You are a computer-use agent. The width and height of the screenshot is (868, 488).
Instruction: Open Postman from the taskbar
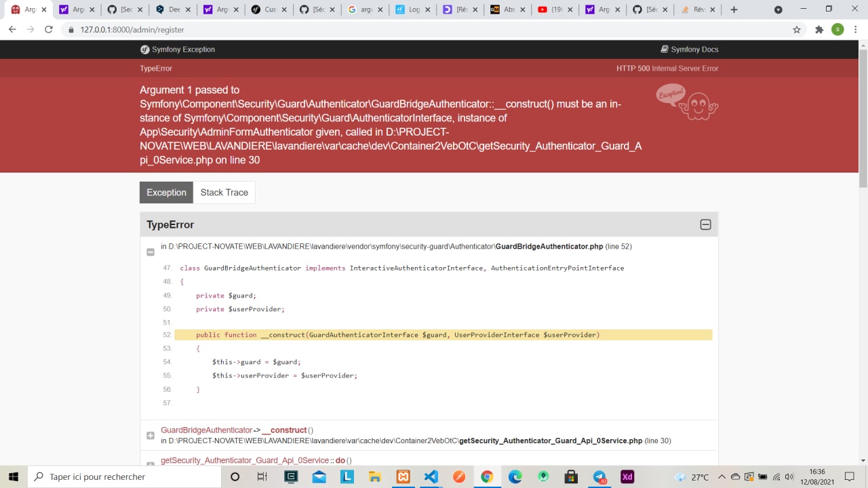(459, 476)
